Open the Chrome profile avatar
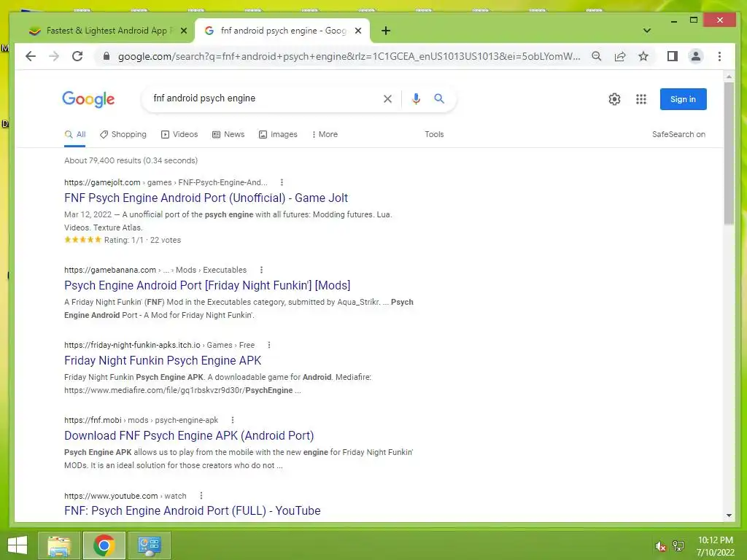This screenshot has height=560, width=747. 695,56
